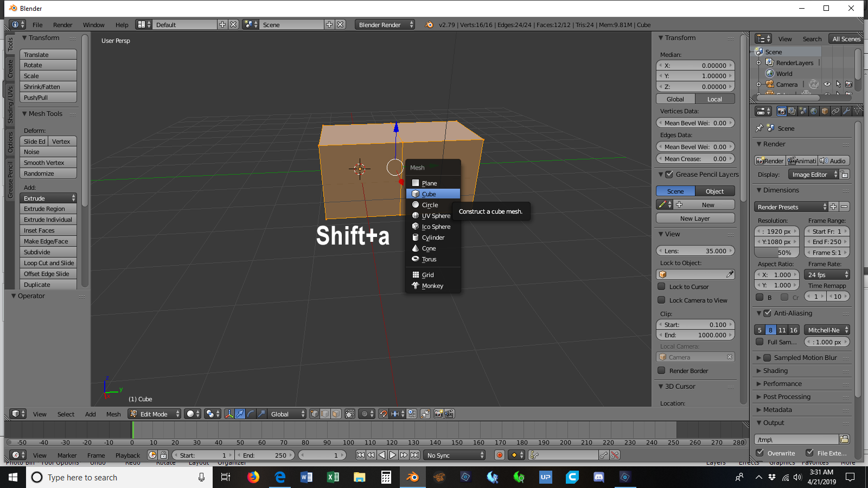Toggle the Anti-Aliasing checkbox
This screenshot has height=488, width=868.
(767, 313)
